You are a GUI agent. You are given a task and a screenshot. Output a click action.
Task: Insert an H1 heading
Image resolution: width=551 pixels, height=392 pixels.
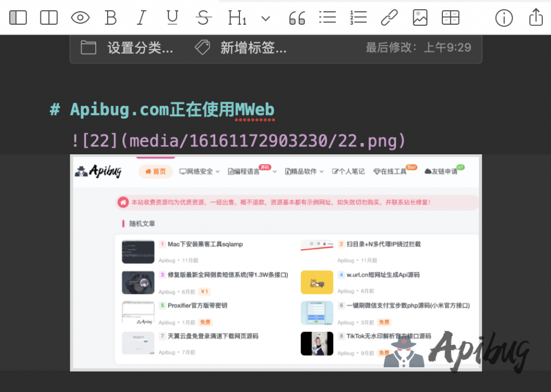pyautogui.click(x=237, y=18)
